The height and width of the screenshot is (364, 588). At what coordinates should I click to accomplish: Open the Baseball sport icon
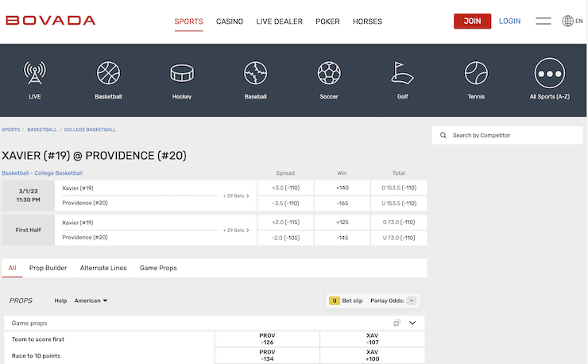(255, 74)
